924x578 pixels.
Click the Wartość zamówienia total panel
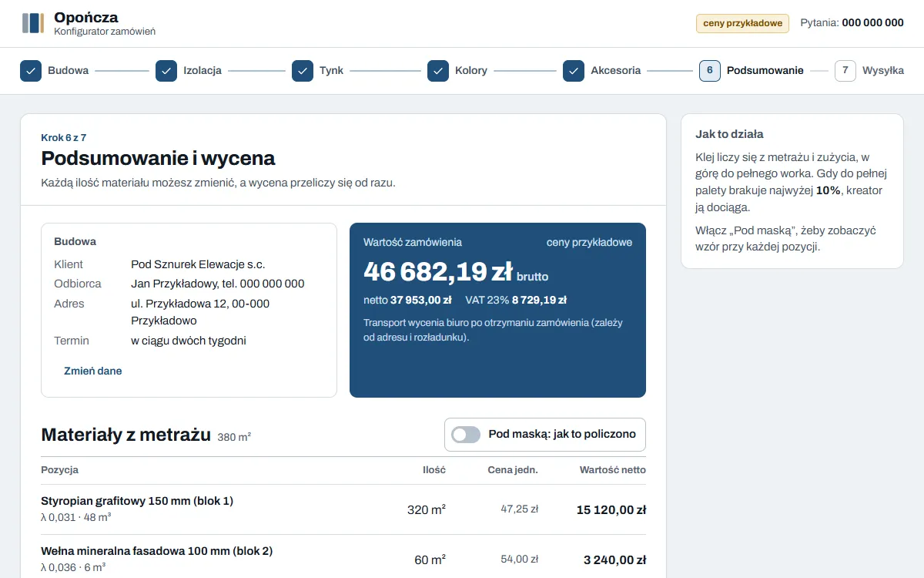coord(497,311)
